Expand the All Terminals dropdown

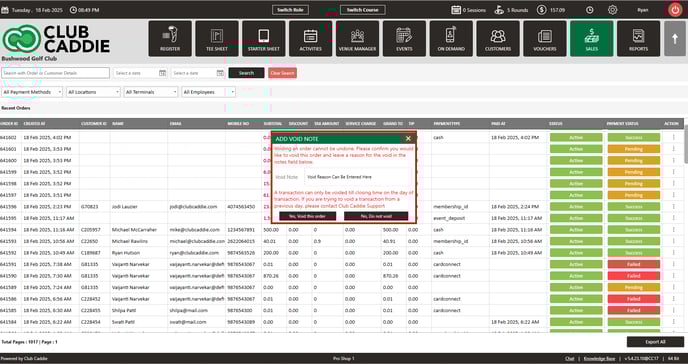(x=150, y=92)
